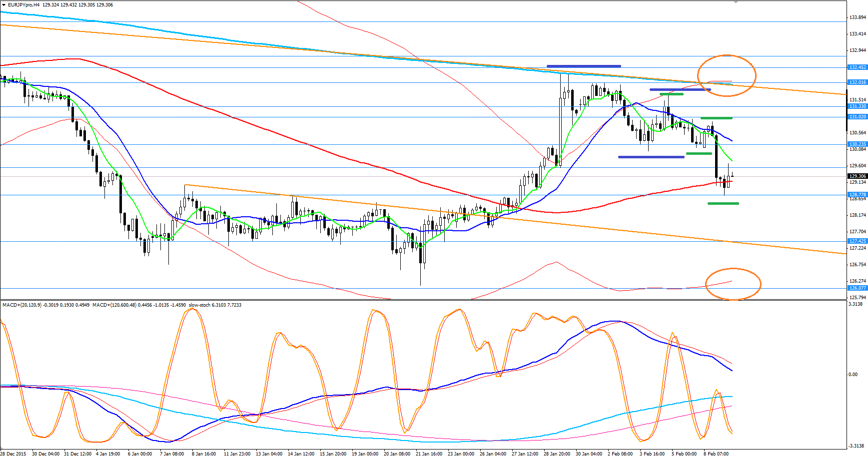Screen dimensions: 868x458
Task: Select the blue price level label 127.425
Action: 858,241
